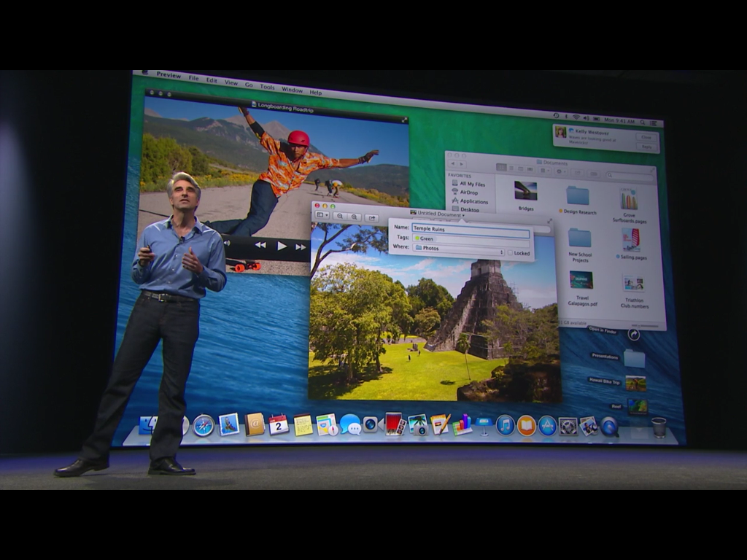Enter full screen in the Longboarding Roadtrip window
The image size is (747, 560).
[404, 120]
